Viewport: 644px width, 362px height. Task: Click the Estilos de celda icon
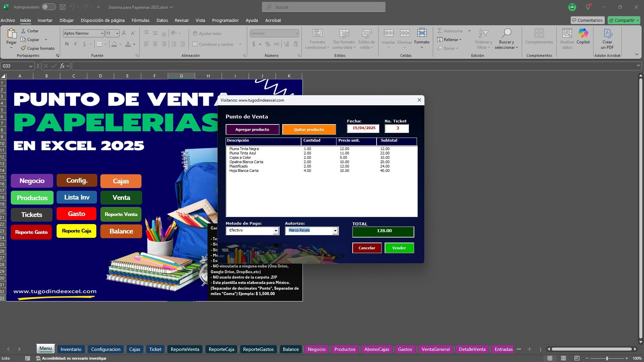coord(366,33)
